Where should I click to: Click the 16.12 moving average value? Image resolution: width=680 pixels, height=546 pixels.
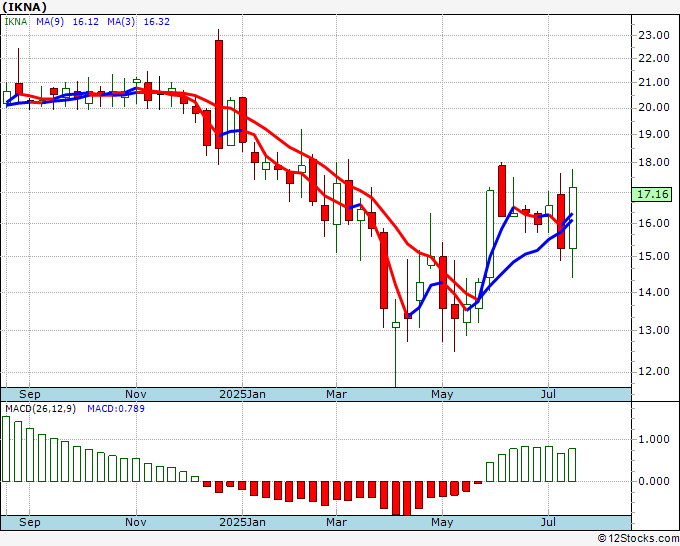85,22
